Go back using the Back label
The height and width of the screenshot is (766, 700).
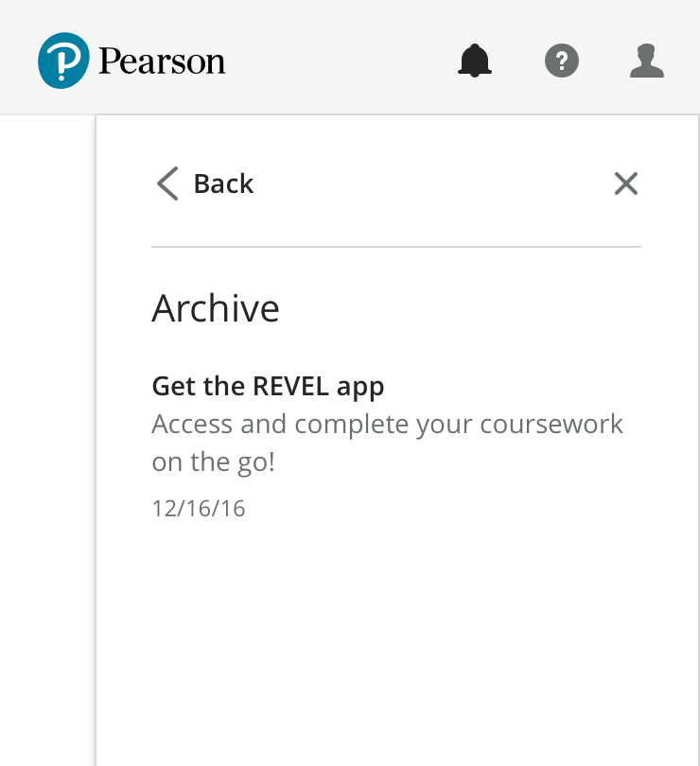pos(223,183)
